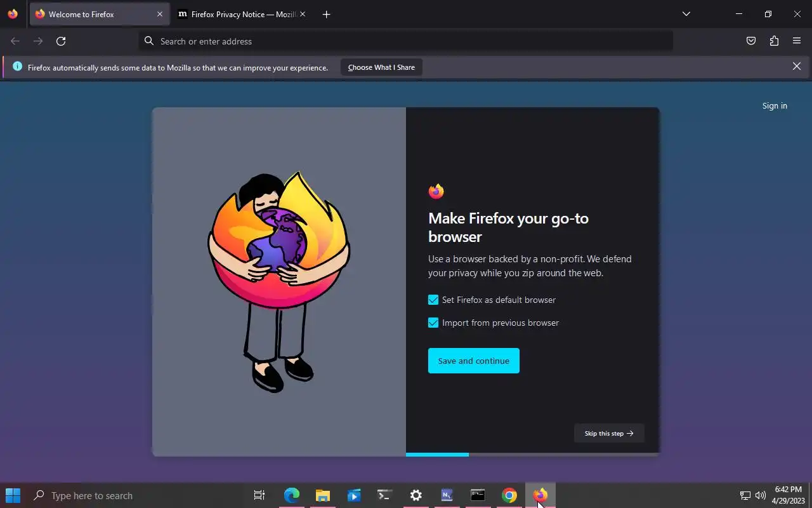Viewport: 812px width, 508px height.
Task: Open Google Chrome from taskbar
Action: 509,495
